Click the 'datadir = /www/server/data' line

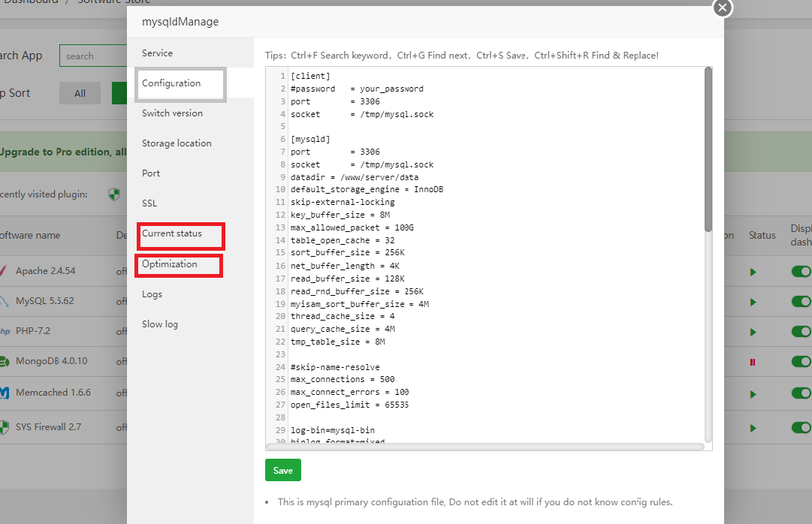coord(355,177)
